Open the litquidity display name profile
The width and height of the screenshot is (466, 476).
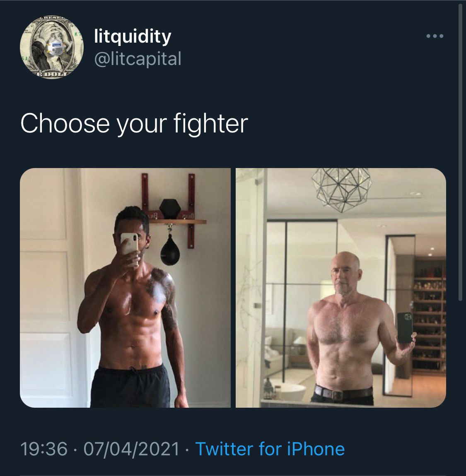pyautogui.click(x=133, y=37)
